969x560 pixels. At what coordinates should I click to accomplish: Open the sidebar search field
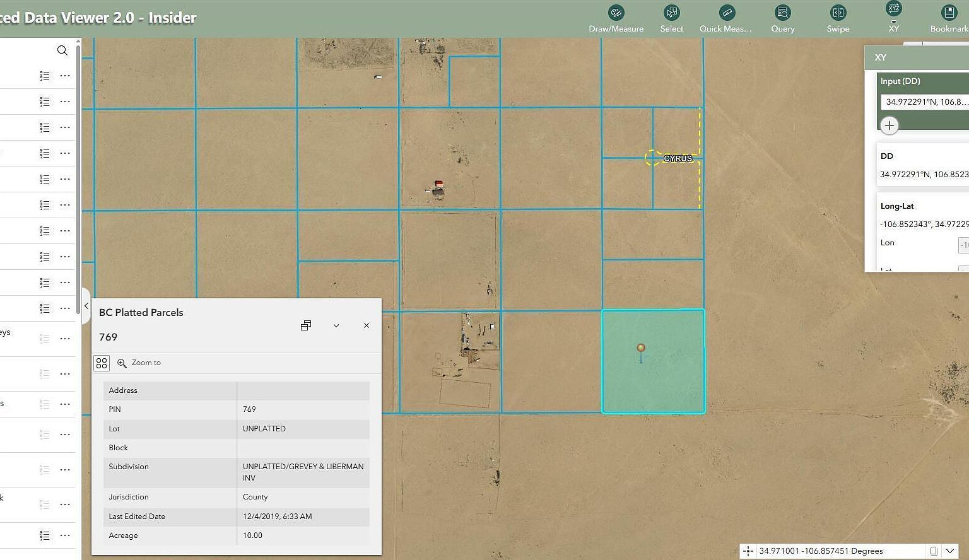(x=62, y=50)
